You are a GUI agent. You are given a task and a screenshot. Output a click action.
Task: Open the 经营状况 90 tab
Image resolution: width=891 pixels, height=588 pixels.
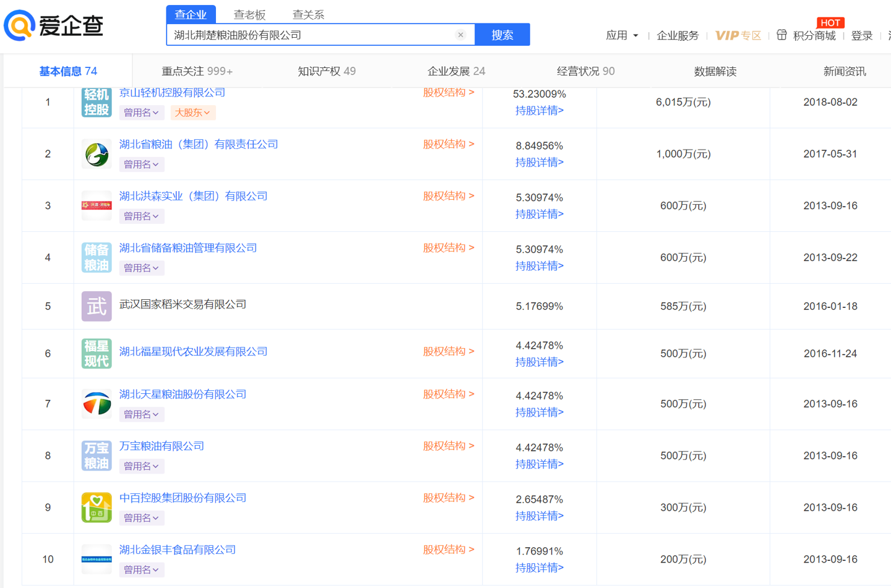click(585, 71)
